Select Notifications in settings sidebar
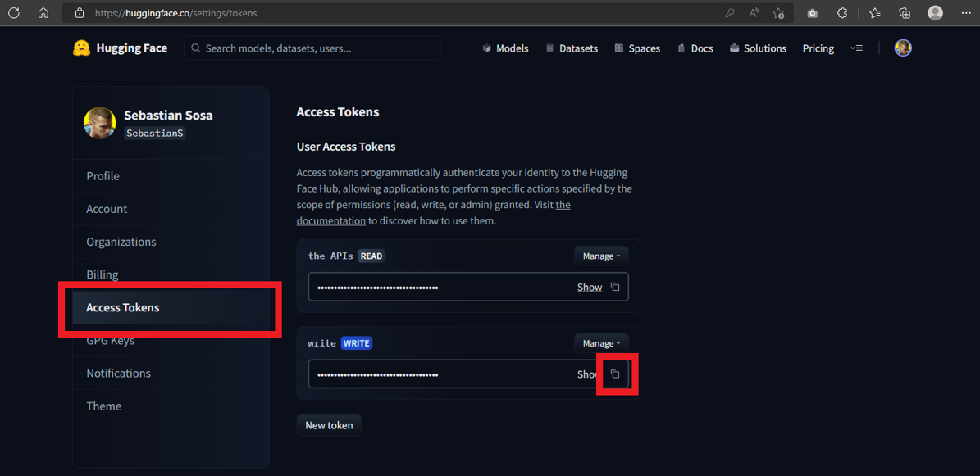980x476 pixels. coord(171,373)
